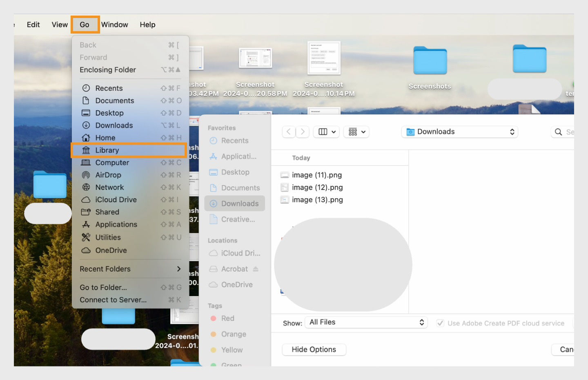Click OneDrive in the sidebar
Screen dimensions: 588x380
coord(238,284)
